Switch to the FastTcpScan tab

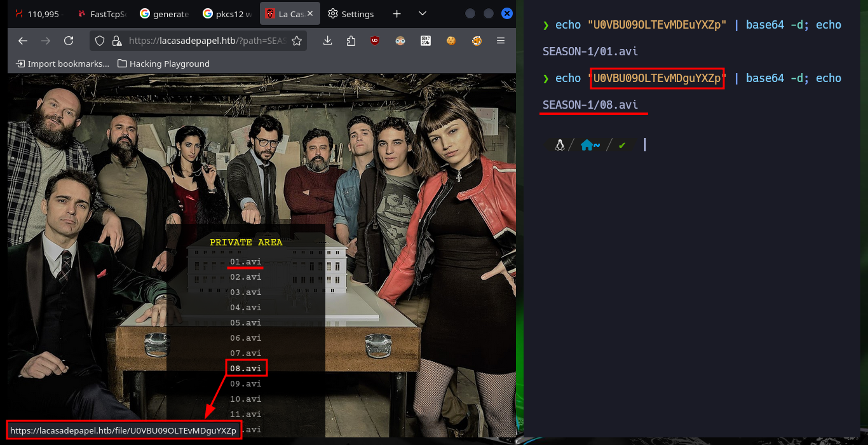point(101,13)
